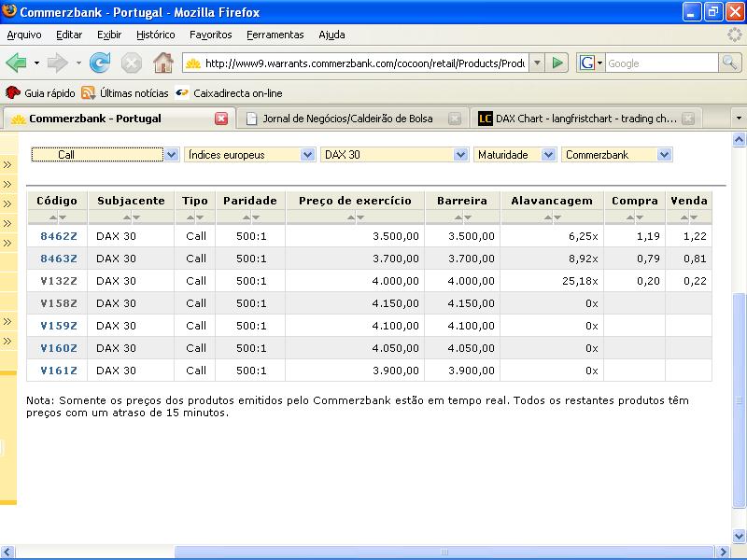Screen dimensions: 747x560
Task: Open the Exibir menu
Action: tap(109, 35)
